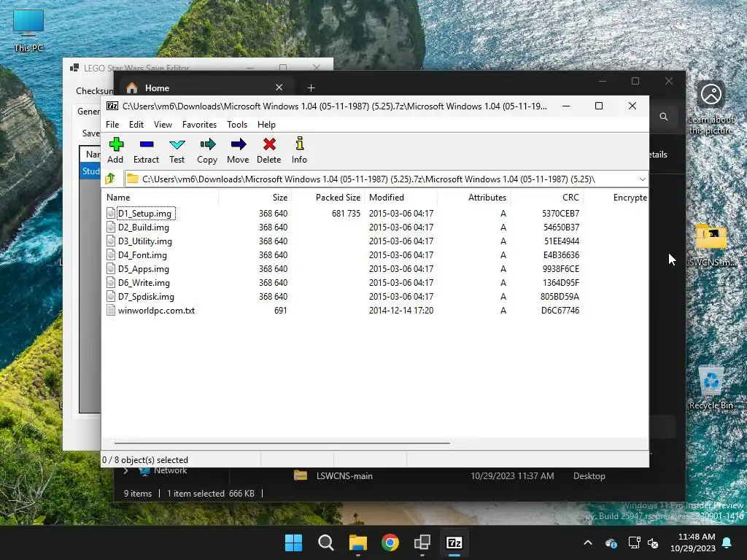This screenshot has height=560, width=747.
Task: Select the D1_Setup.img file icon
Action: (x=111, y=214)
